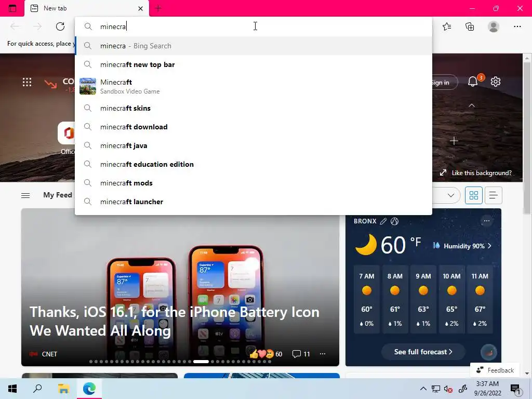The height and width of the screenshot is (399, 532).
Task: Open weather card more options
Action: coord(486,221)
